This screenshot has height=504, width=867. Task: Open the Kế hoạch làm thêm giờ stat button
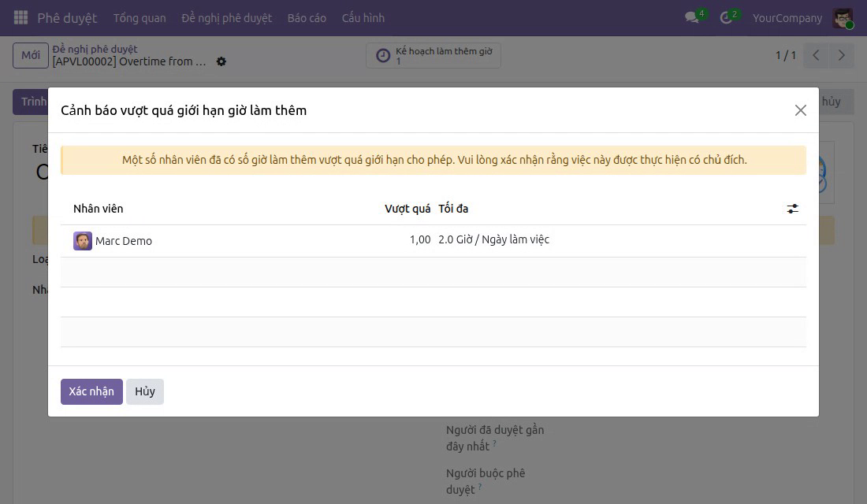[x=433, y=55]
